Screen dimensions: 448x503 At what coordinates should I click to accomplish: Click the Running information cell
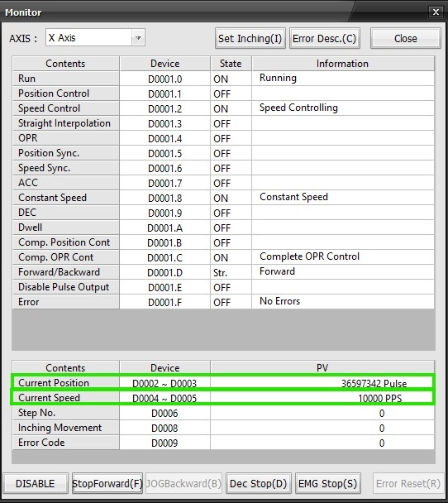click(343, 79)
